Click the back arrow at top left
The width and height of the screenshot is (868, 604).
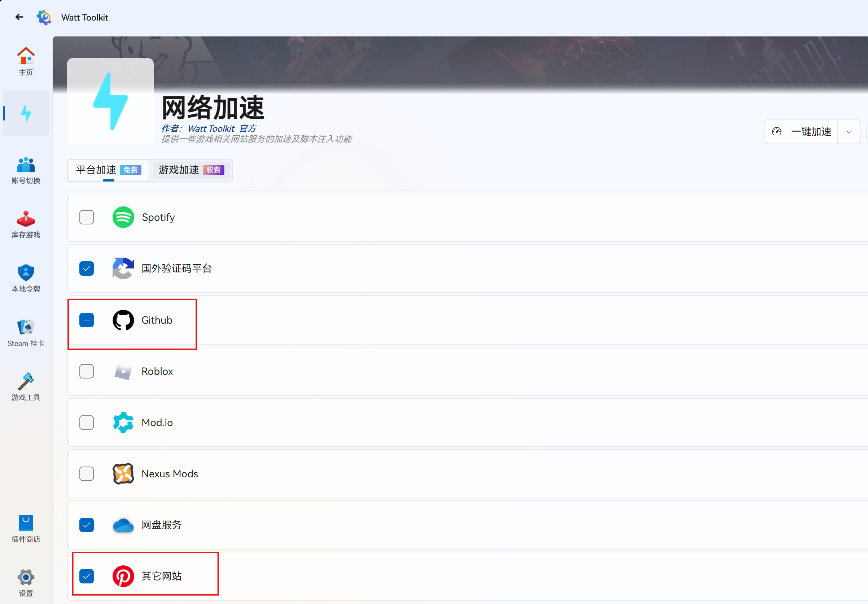tap(19, 17)
